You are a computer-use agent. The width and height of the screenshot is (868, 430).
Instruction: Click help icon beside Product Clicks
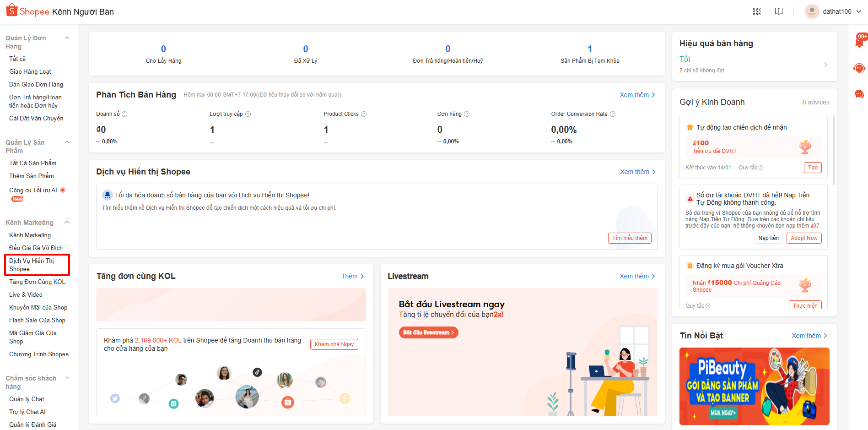364,114
